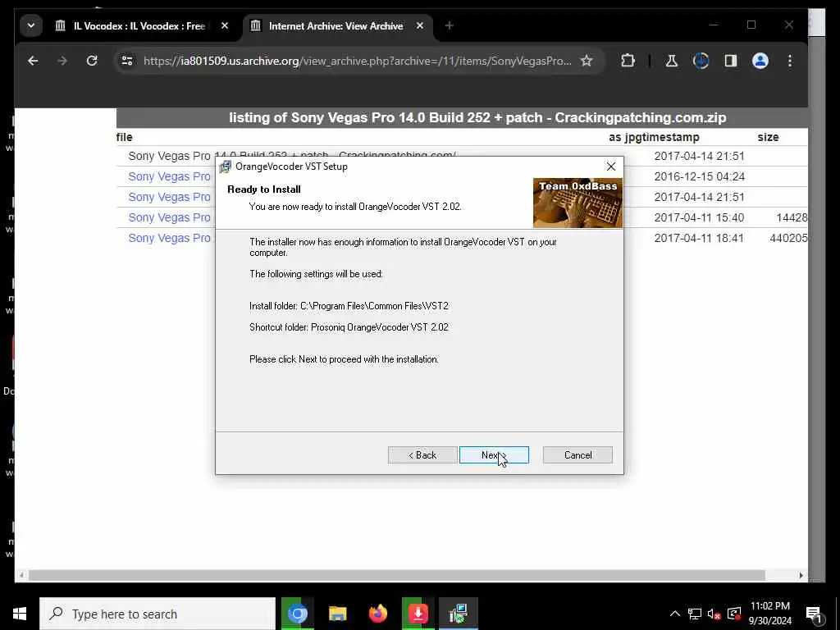
Task: Open the red download app in taskbar
Action: coord(418,614)
